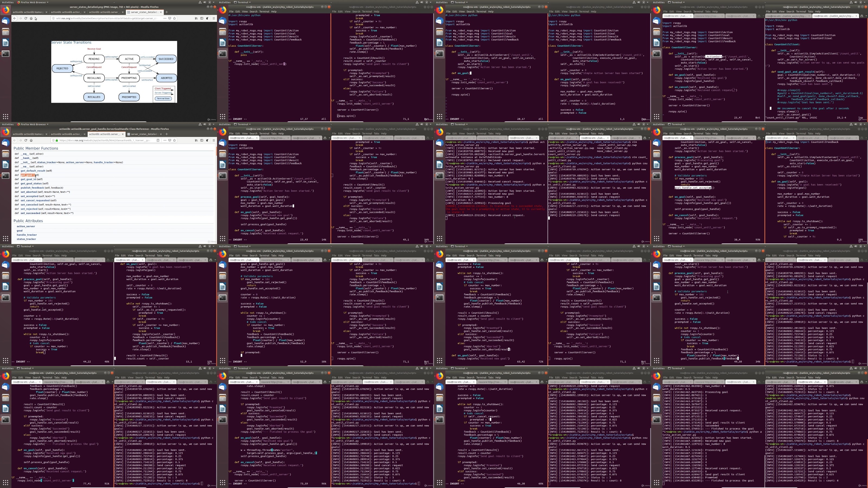Image resolution: width=868 pixels, height=488 pixels.
Task: Open the handle_tracker attribute link
Action: coord(27,235)
